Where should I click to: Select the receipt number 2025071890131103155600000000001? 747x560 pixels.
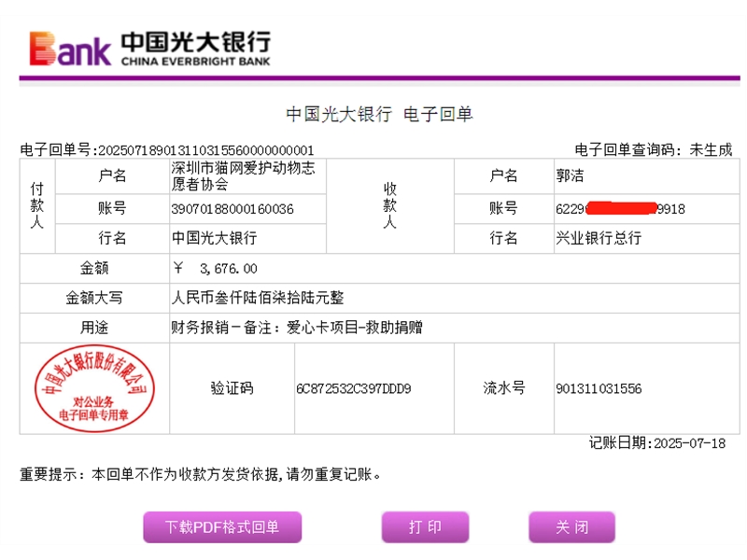pyautogui.click(x=205, y=150)
